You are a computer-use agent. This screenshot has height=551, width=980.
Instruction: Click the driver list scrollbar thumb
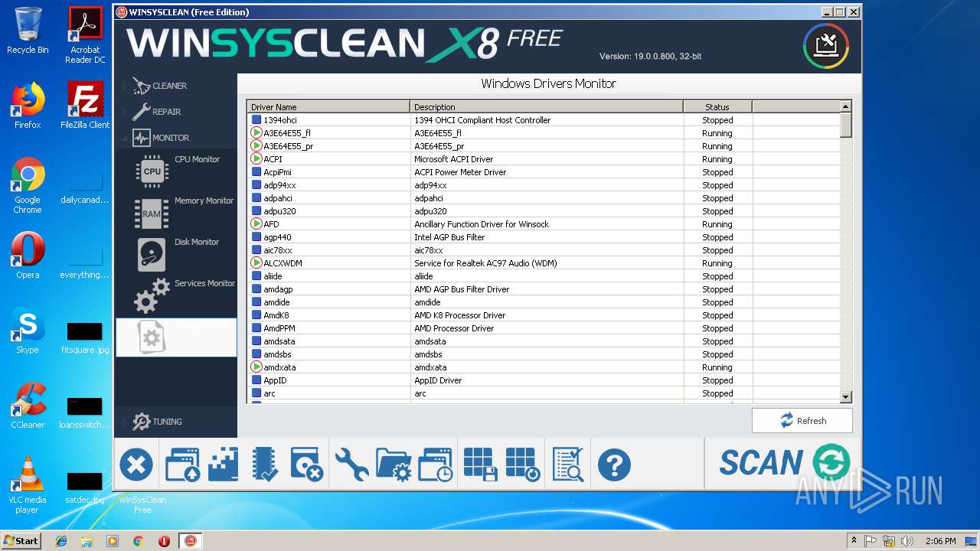846,125
